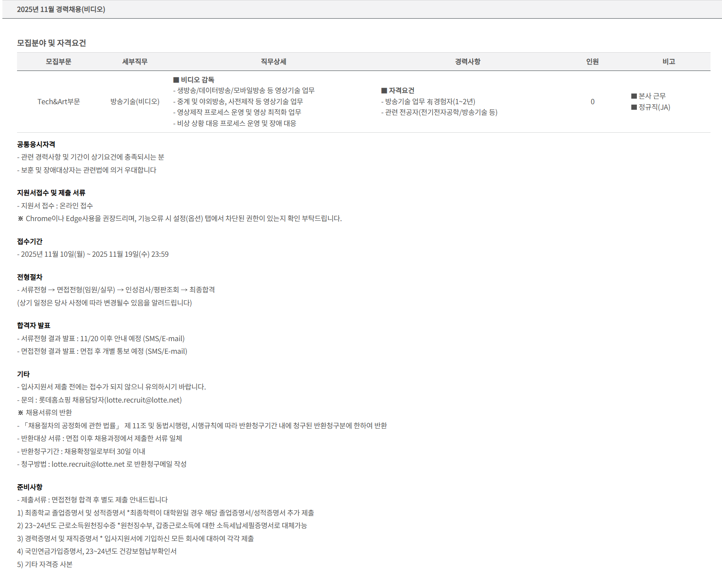Click the square bullet before 정규직(JA)
Viewport: 722px width, 588px height.
click(x=634, y=107)
